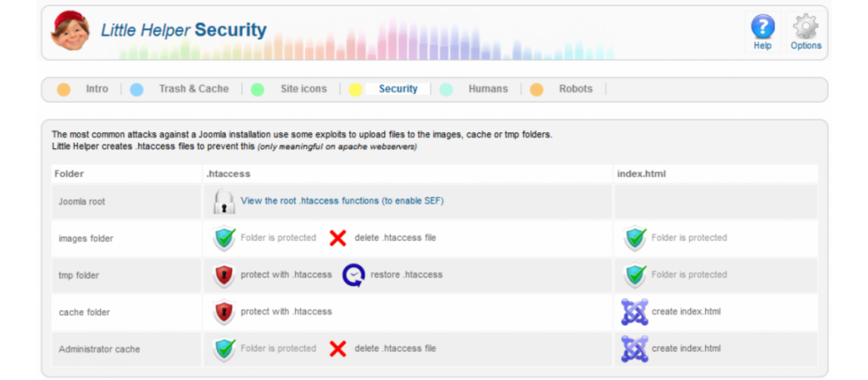The image size is (868, 380).
Task: Click the blue restore clock icon
Action: pos(353,275)
